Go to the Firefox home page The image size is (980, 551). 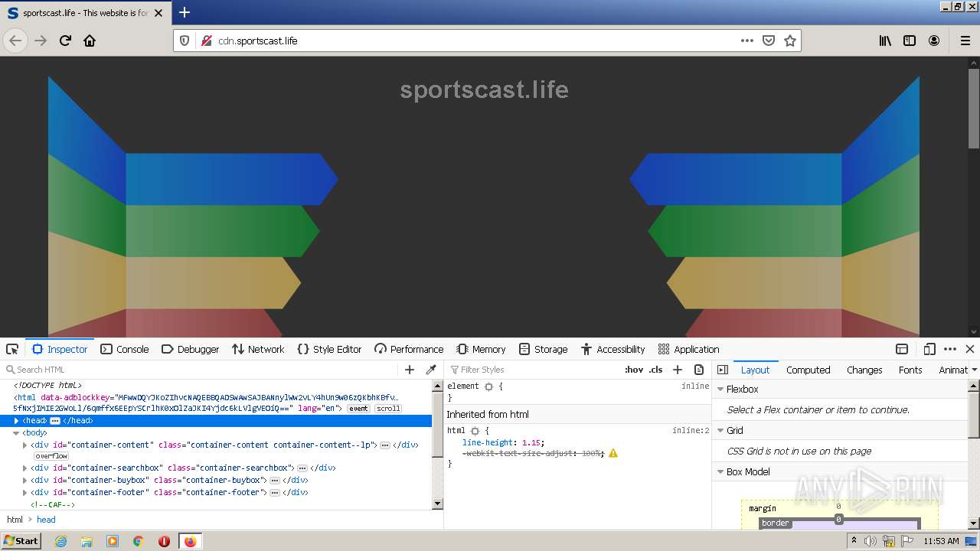[90, 41]
